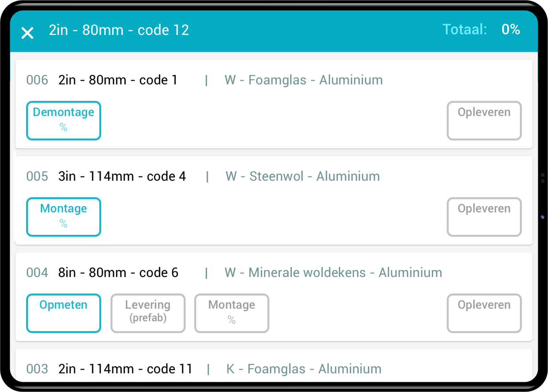The width and height of the screenshot is (548, 392).
Task: Click the W - Steenwol - Aluminium label
Action: point(303,177)
